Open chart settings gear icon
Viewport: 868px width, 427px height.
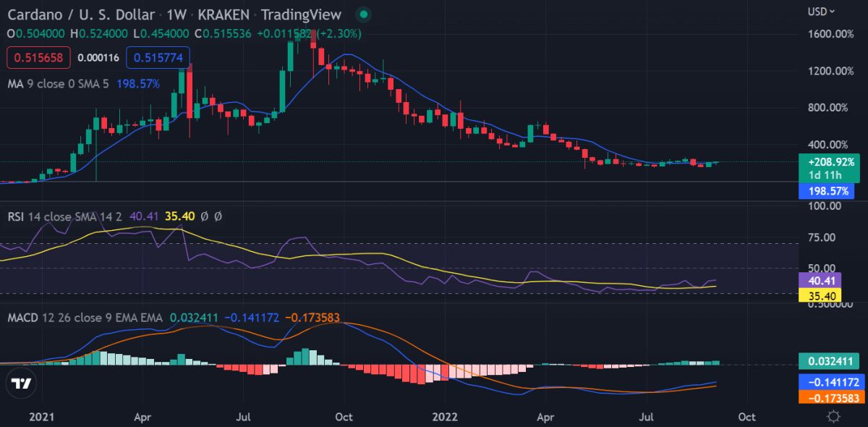(x=834, y=417)
